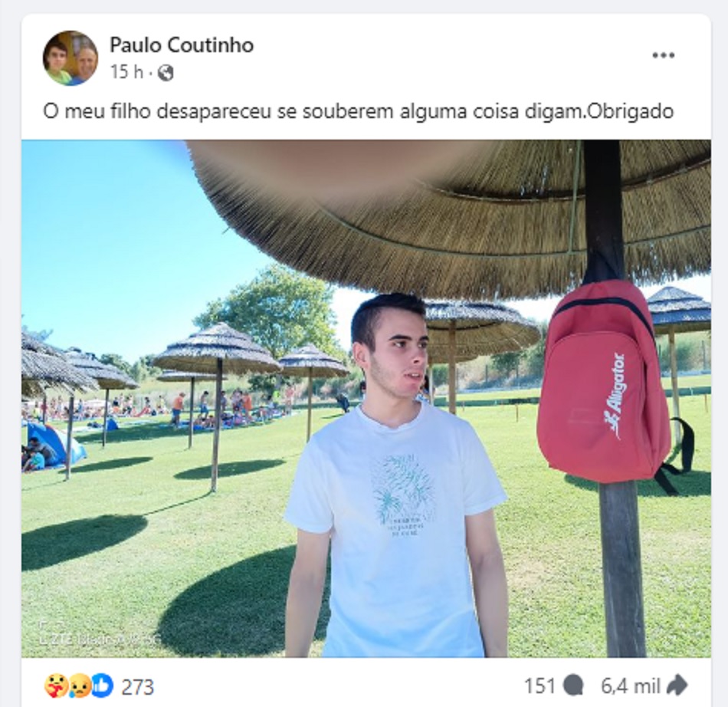Click the public globe audience icon
This screenshot has height=707, width=728.
(166, 73)
